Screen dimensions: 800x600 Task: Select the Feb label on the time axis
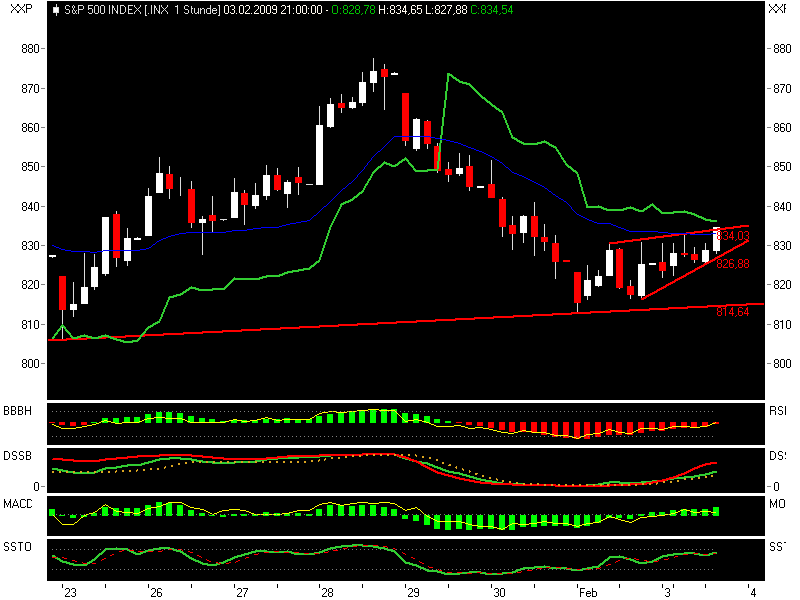[587, 590]
